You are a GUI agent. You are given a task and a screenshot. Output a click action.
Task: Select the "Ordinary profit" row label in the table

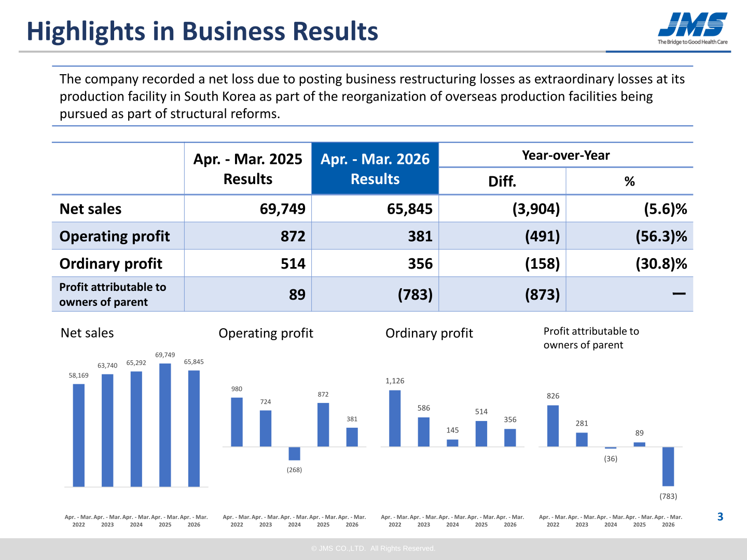click(x=111, y=264)
